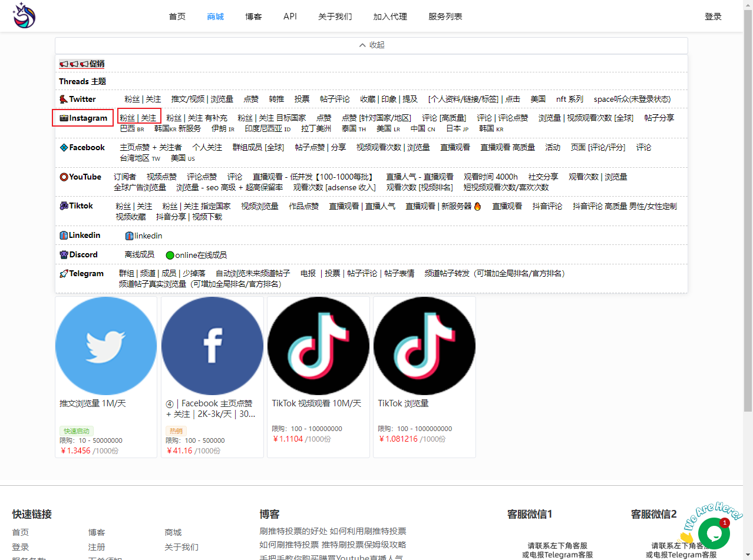Viewport: 753px width, 560px height.
Task: Open the YouTube category
Action: point(80,177)
